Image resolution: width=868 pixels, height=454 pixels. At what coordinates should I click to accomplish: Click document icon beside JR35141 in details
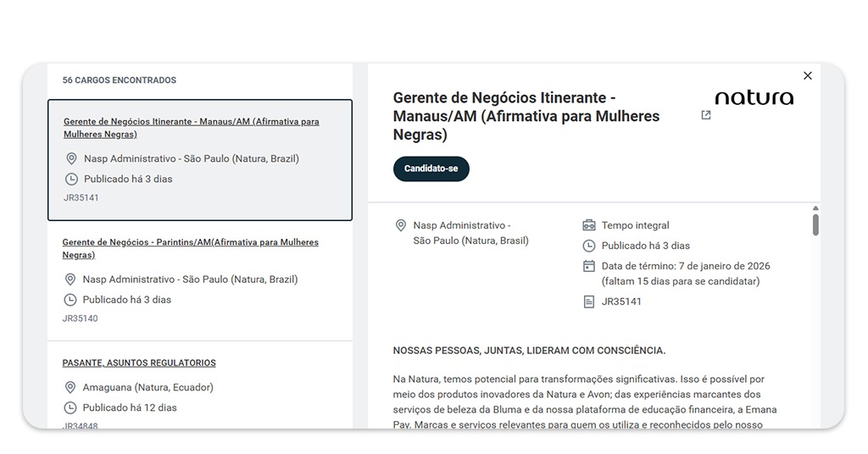589,302
